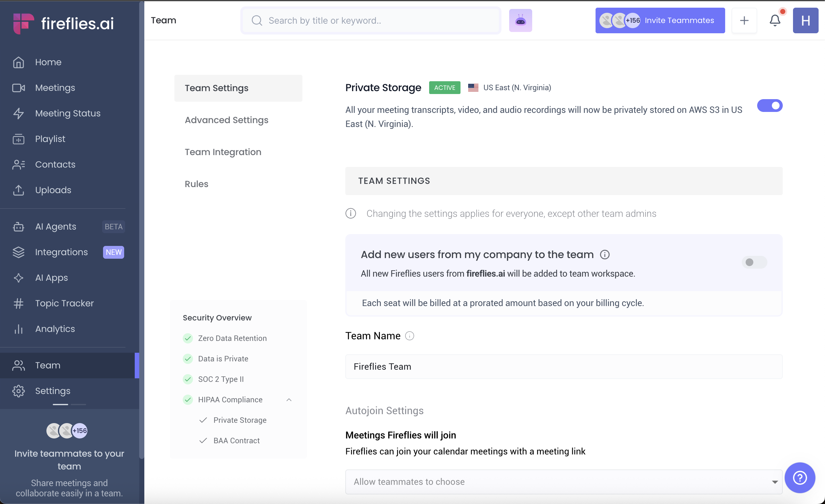Image resolution: width=825 pixels, height=504 pixels.
Task: Open the help question mark bubble
Action: coord(799,477)
